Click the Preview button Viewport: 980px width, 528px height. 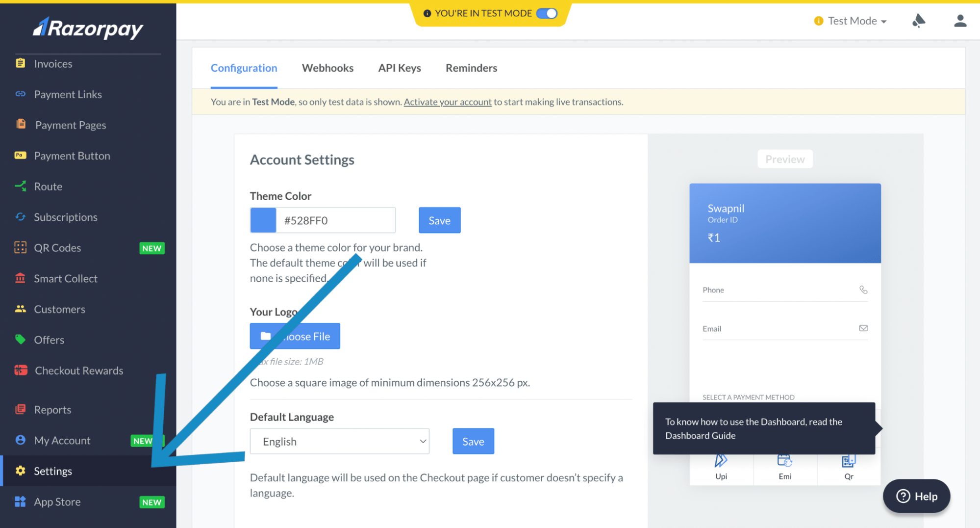785,159
